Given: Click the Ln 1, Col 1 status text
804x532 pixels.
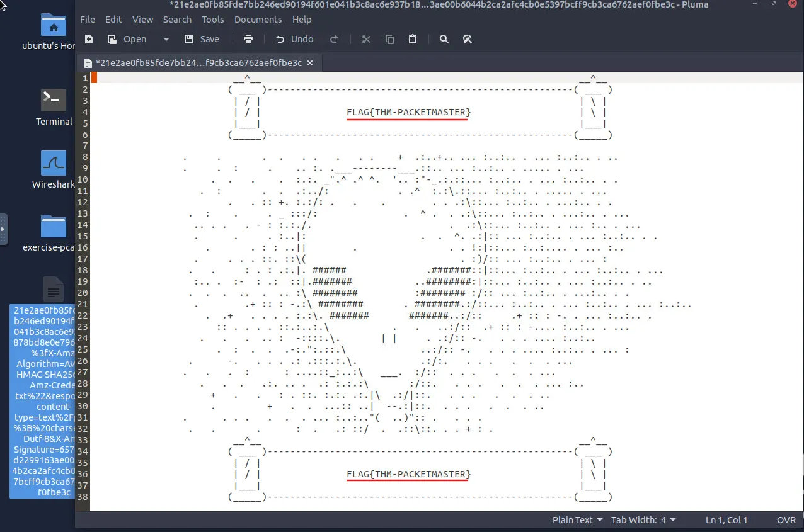Looking at the screenshot, I should pos(726,520).
